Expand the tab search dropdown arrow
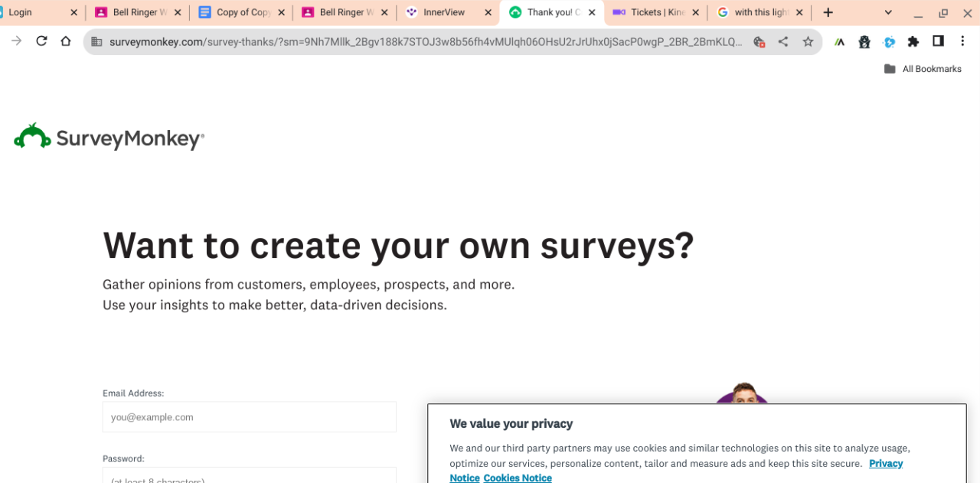This screenshot has height=483, width=980. [888, 12]
